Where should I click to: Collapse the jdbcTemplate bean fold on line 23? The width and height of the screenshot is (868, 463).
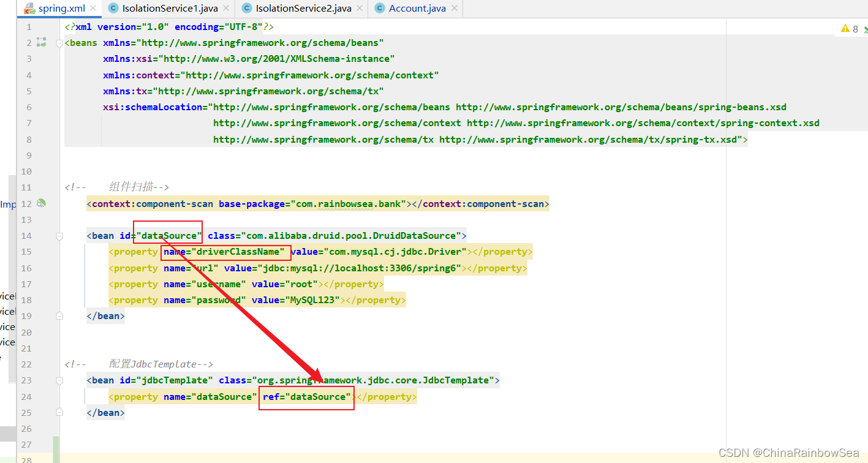(x=59, y=380)
